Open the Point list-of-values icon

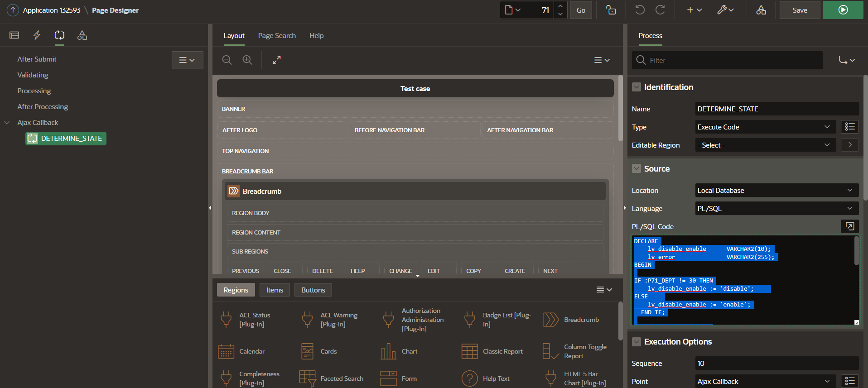(850, 381)
